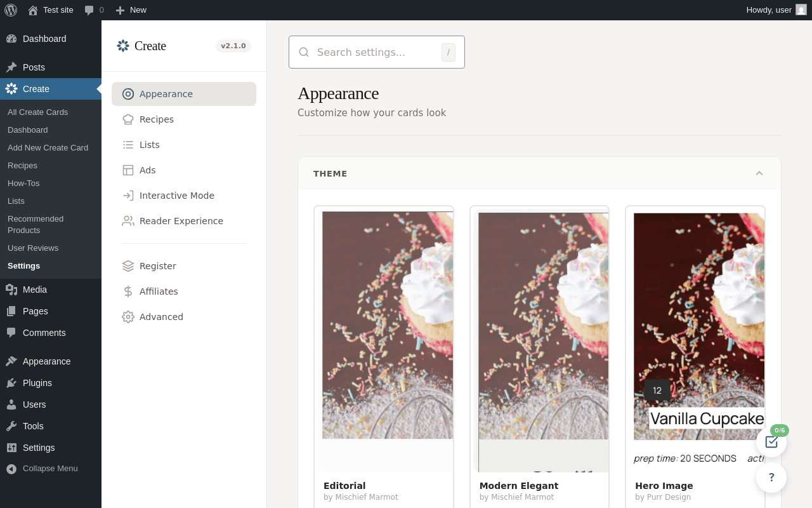This screenshot has height=508, width=812.
Task: Click the Advanced gear icon
Action: 128,317
